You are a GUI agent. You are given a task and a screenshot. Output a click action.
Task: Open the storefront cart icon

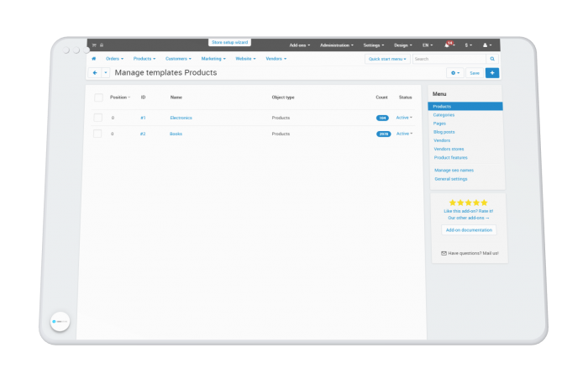(94, 45)
